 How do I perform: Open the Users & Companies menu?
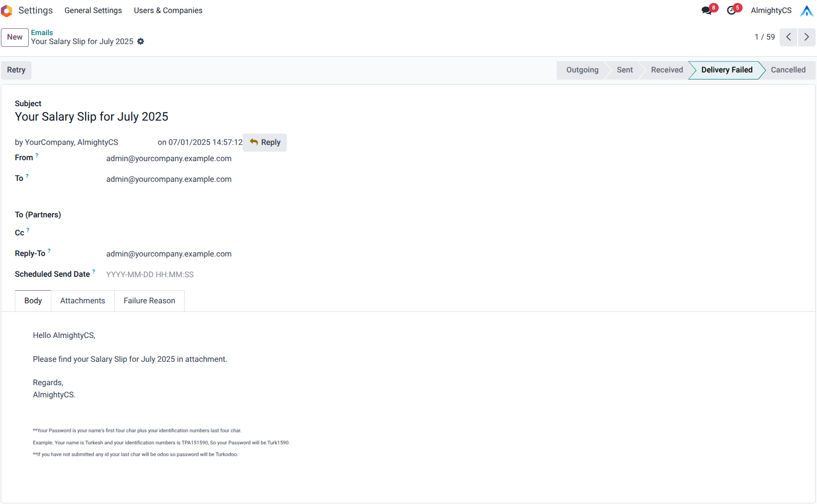(168, 10)
